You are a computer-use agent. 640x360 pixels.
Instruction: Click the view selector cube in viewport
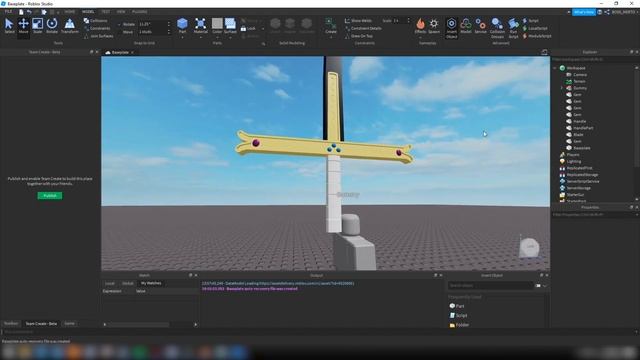530,247
